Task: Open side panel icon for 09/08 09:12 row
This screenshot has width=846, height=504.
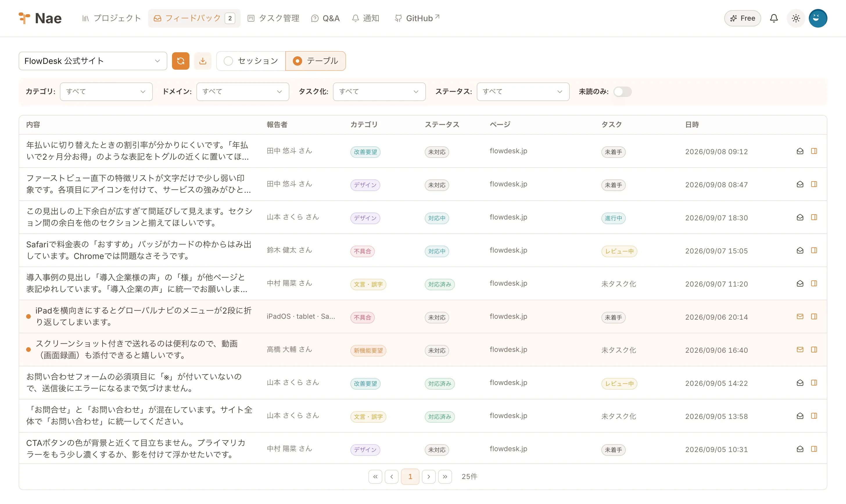Action: pyautogui.click(x=814, y=151)
